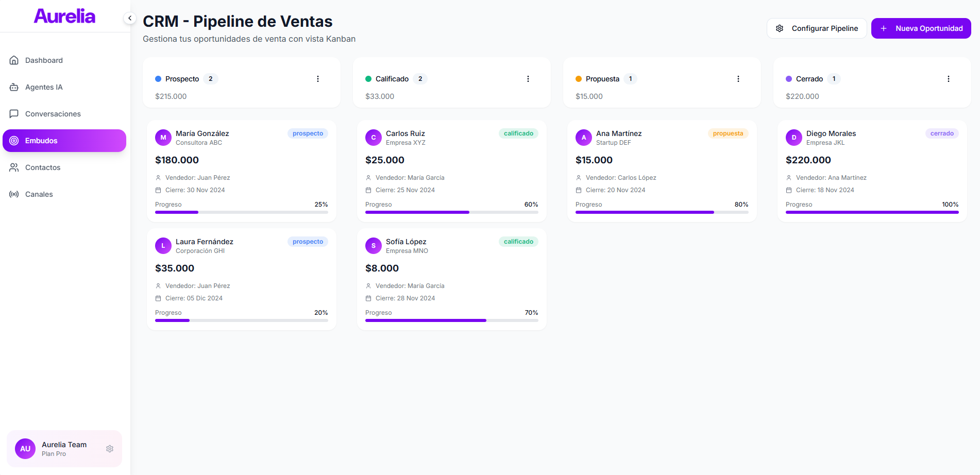Viewport: 980px width, 475px height.
Task: Select Embudos in the sidebar menu
Action: pyautogui.click(x=64, y=141)
